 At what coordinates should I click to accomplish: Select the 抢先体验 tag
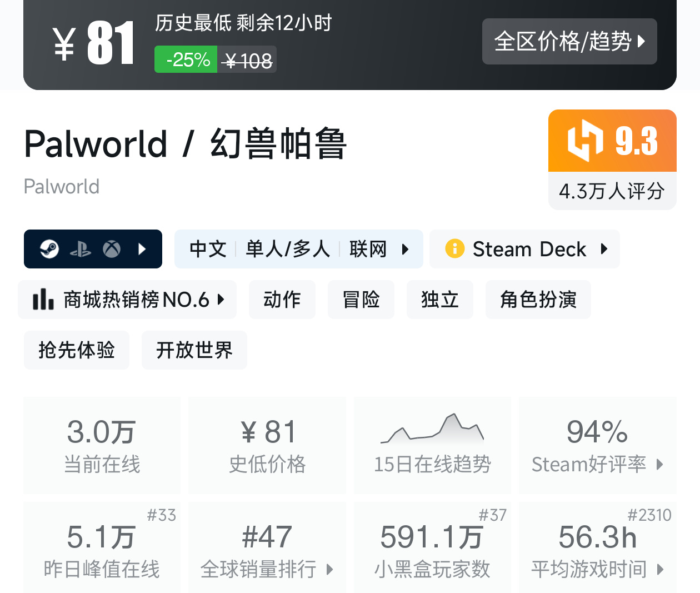[77, 350]
